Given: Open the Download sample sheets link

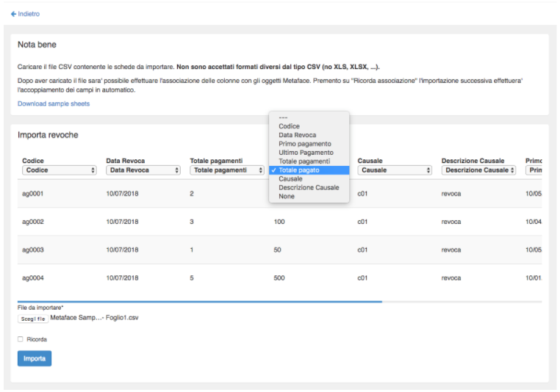Looking at the screenshot, I should (x=54, y=104).
